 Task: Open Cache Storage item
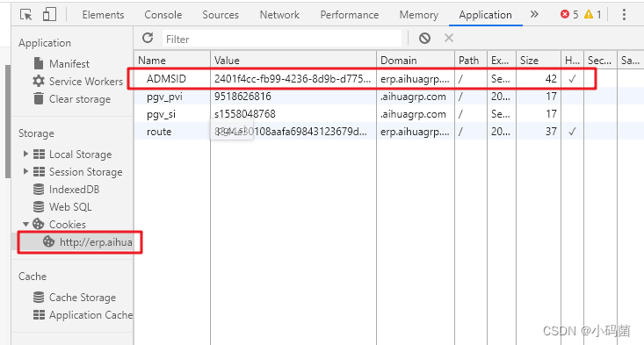click(83, 298)
